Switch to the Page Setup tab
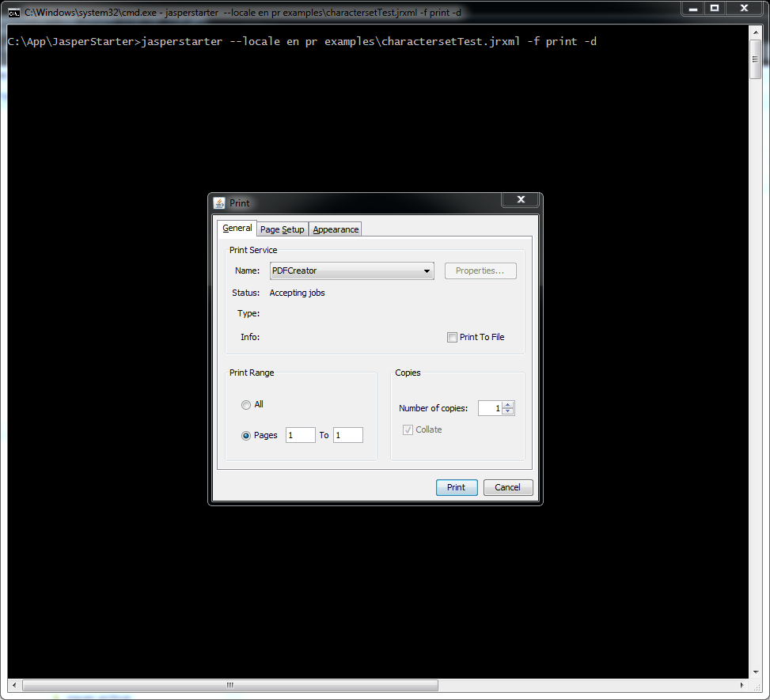Screen dimensions: 770x700 pos(282,229)
